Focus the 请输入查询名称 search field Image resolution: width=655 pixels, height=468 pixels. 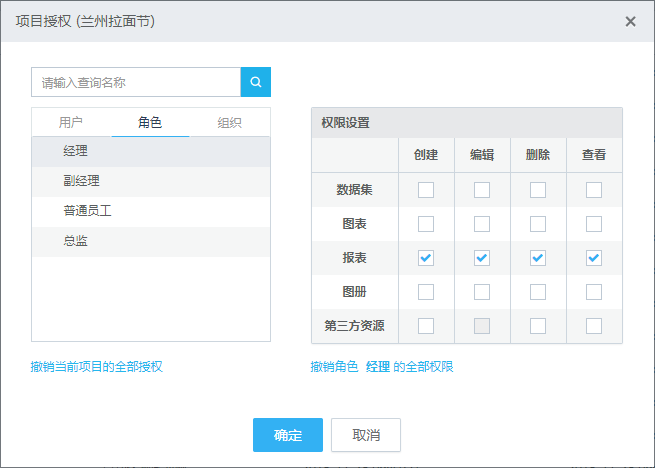tap(136, 82)
